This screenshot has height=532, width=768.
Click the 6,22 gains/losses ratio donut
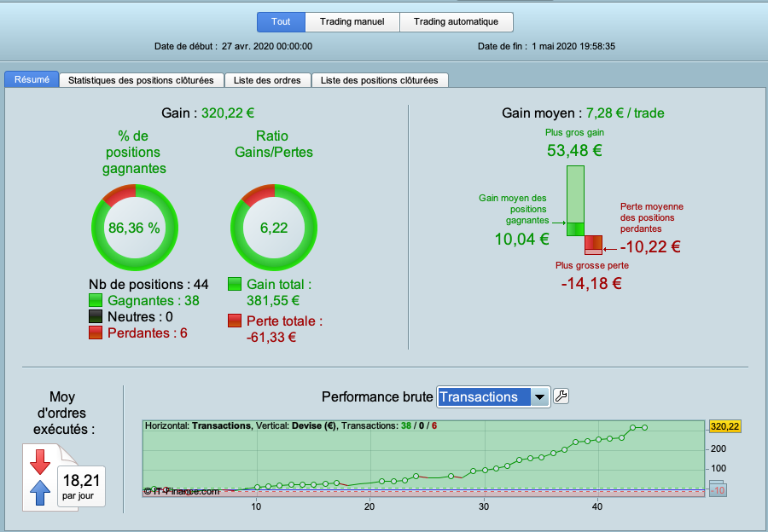pyautogui.click(x=274, y=228)
